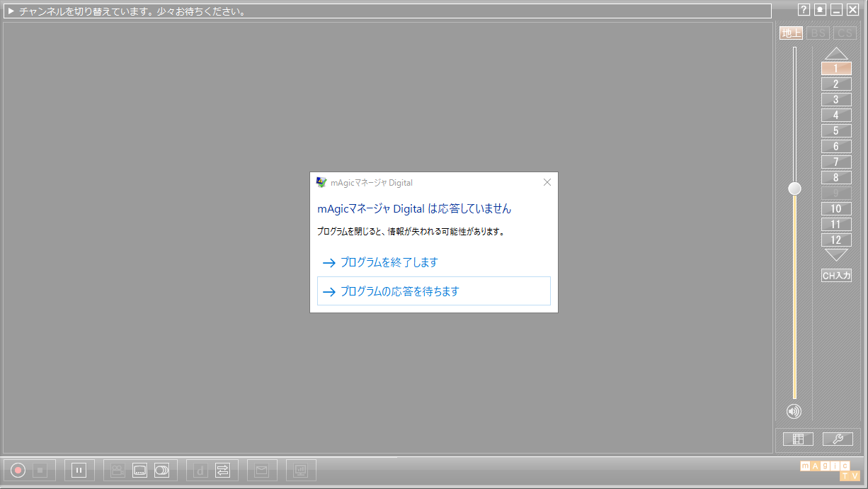Click the stop recording button
Viewport: 868px width, 489px height.
coord(40,470)
